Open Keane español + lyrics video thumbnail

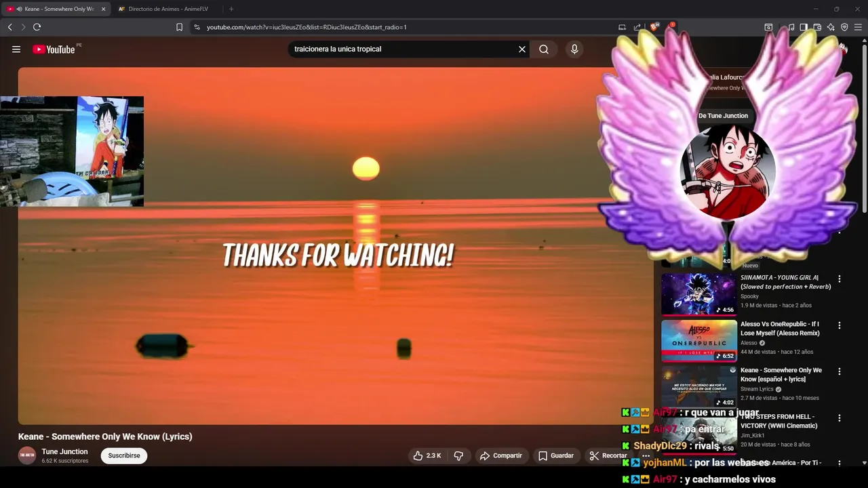(x=699, y=386)
